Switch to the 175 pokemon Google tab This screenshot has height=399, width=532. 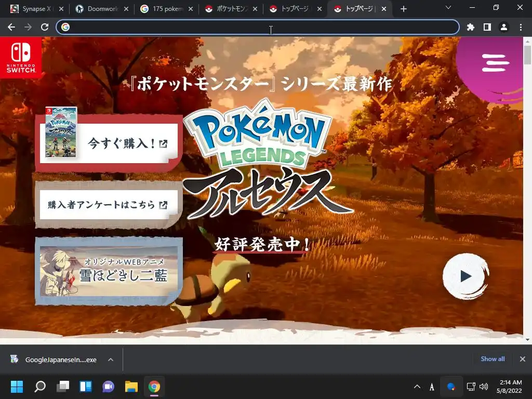click(167, 9)
